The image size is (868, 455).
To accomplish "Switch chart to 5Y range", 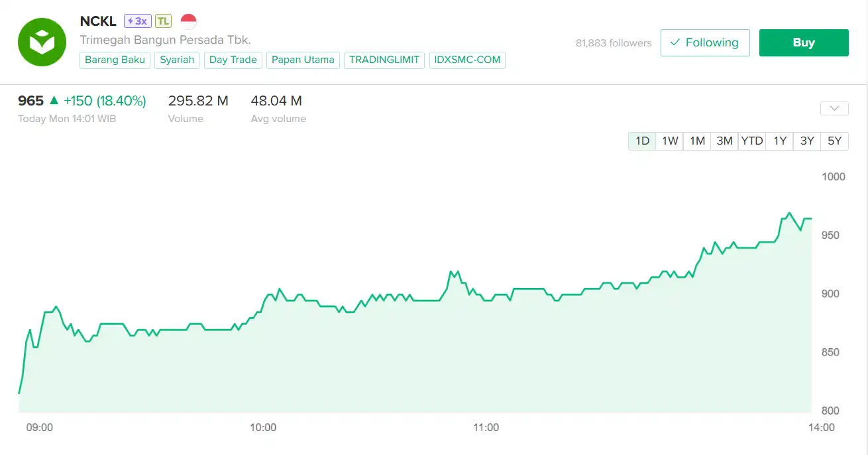I will click(x=835, y=141).
